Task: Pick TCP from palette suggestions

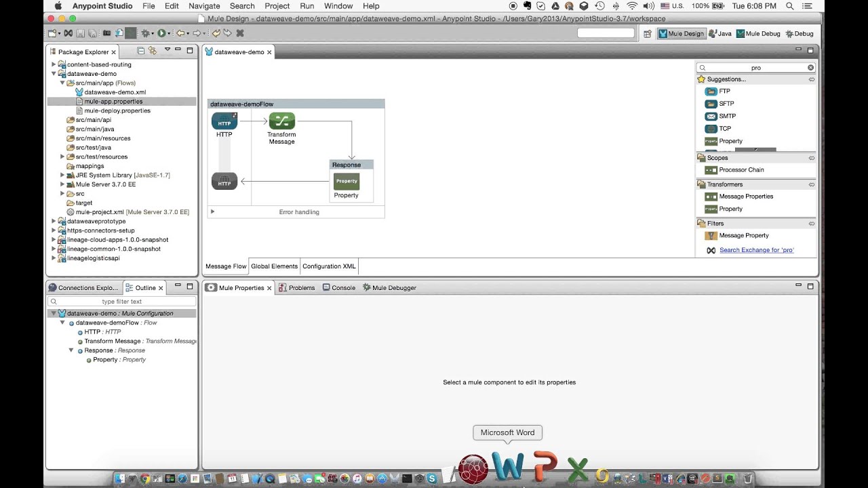Action: click(x=718, y=129)
